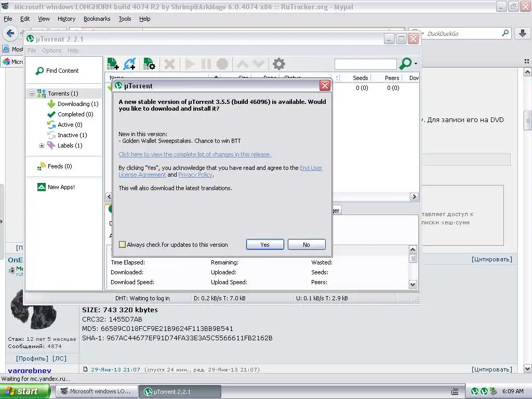Click Yes to install update
The width and height of the screenshot is (532, 399).
265,245
